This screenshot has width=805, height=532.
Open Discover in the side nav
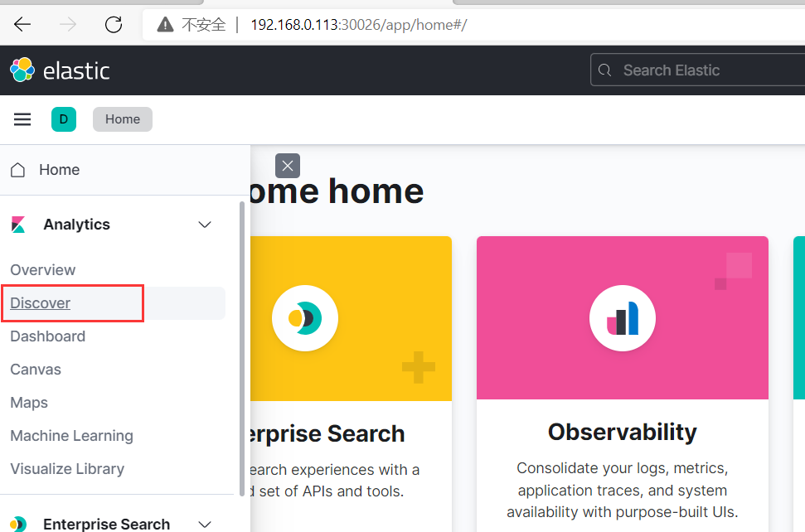tap(40, 303)
